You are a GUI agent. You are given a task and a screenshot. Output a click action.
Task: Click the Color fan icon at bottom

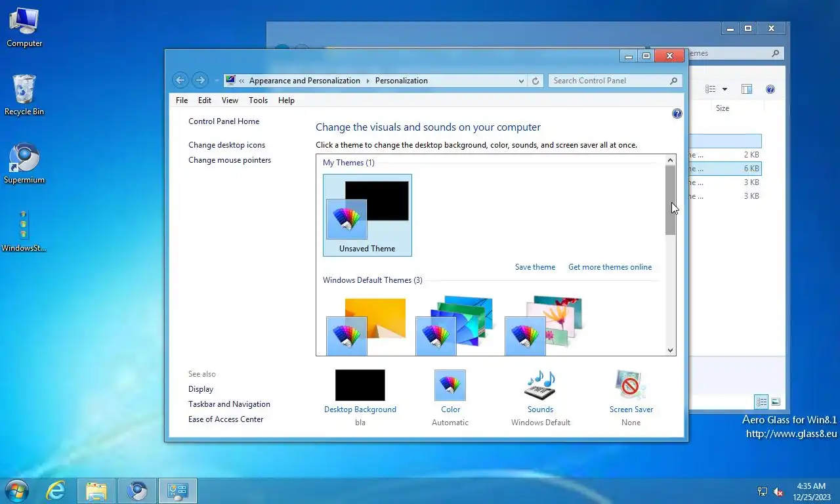pyautogui.click(x=450, y=385)
